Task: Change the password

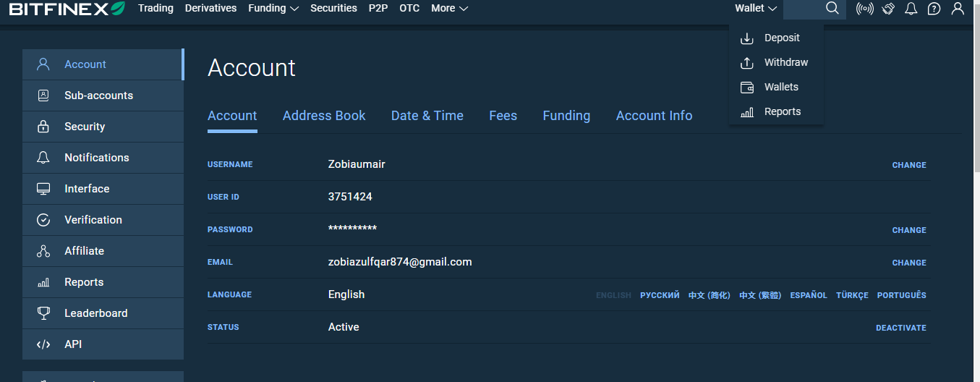Action: [x=909, y=230]
